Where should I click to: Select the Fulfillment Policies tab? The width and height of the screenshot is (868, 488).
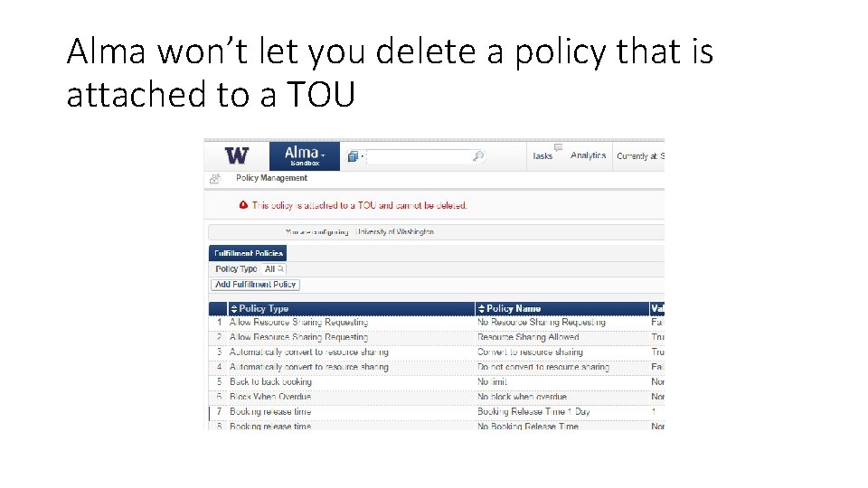point(249,253)
